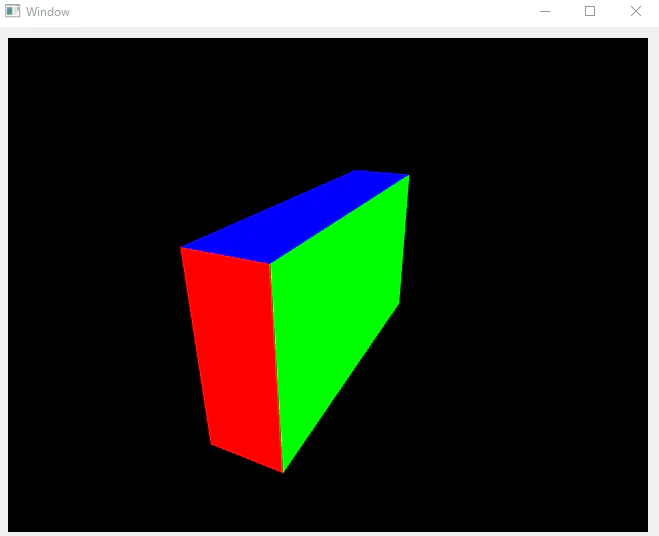Click the bottom vertex joining red and green faces
Screen dimensions: 659x536
(283, 473)
